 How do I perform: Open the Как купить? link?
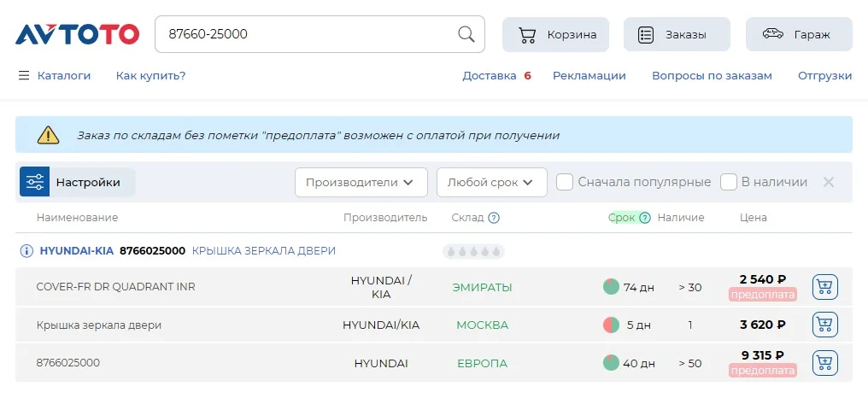(x=150, y=76)
